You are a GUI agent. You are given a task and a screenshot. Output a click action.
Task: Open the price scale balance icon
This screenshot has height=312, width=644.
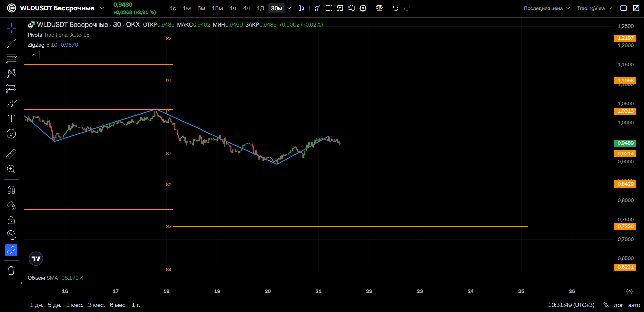(379, 8)
